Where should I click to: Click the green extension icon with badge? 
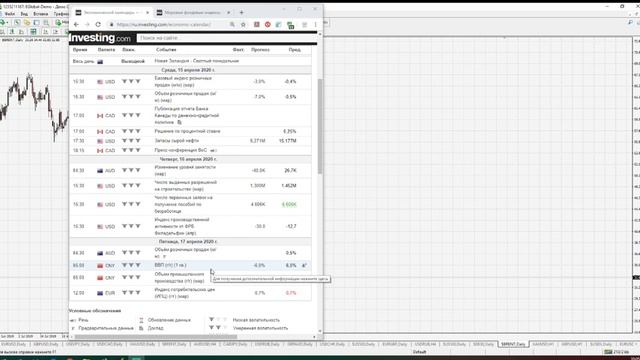pyautogui.click(x=290, y=25)
